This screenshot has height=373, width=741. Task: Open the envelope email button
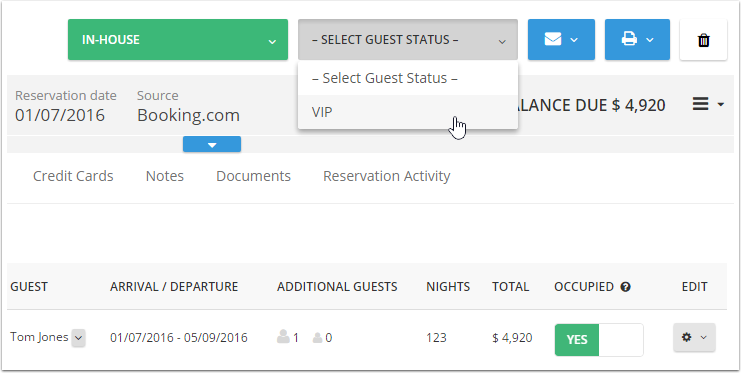click(561, 40)
